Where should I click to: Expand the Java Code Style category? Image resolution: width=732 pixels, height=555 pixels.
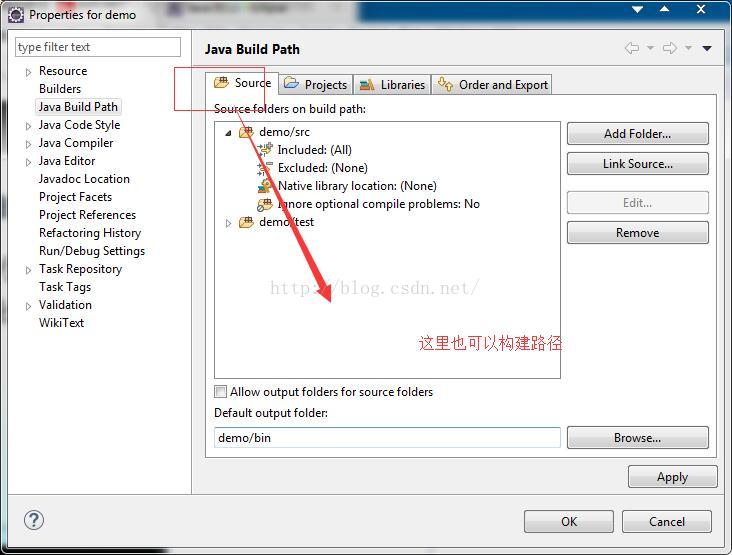coord(28,126)
